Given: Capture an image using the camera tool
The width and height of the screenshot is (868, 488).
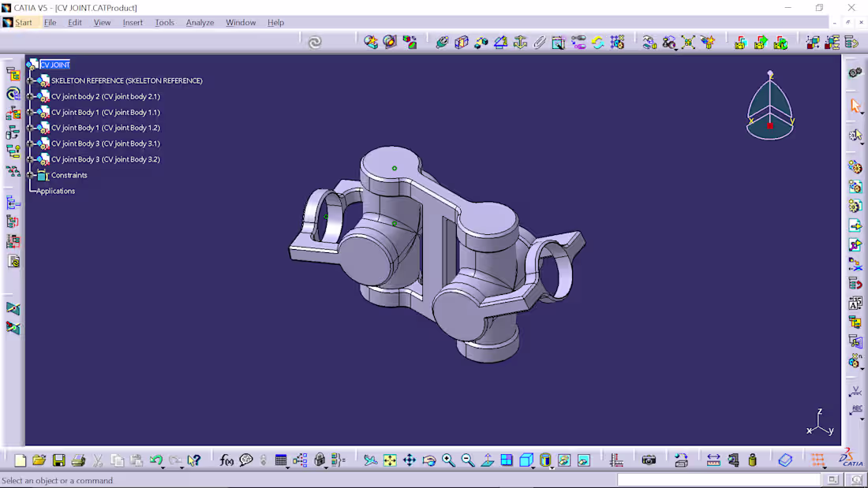Looking at the screenshot, I should pos(649,459).
